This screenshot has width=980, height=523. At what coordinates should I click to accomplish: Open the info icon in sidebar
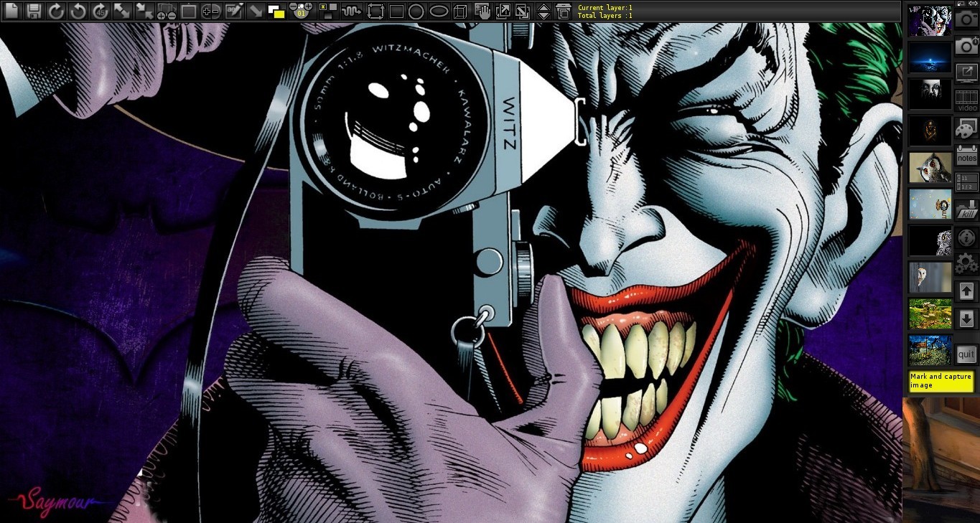click(x=966, y=237)
